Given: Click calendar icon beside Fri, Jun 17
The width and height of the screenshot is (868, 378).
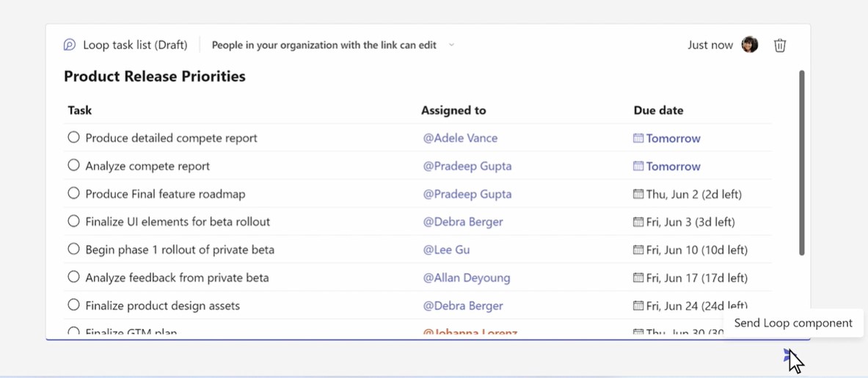Looking at the screenshot, I should [x=638, y=277].
